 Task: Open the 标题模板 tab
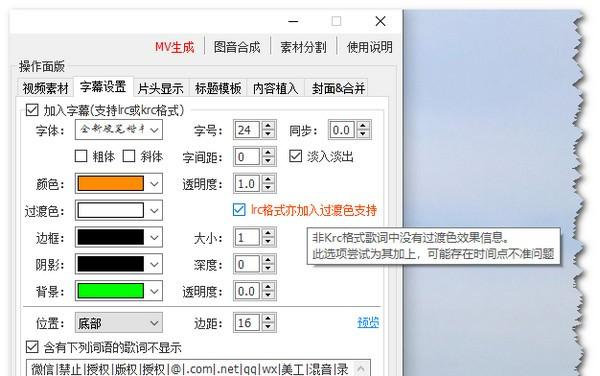coord(218,88)
